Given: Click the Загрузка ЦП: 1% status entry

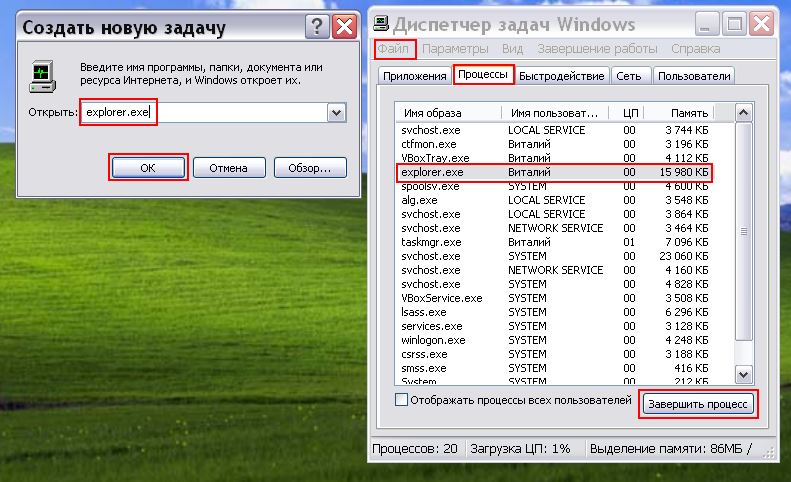Looking at the screenshot, I should click(x=521, y=448).
